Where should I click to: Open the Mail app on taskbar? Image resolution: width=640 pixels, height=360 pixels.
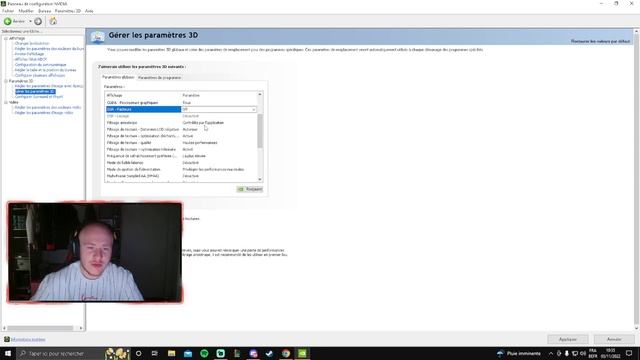click(188, 353)
